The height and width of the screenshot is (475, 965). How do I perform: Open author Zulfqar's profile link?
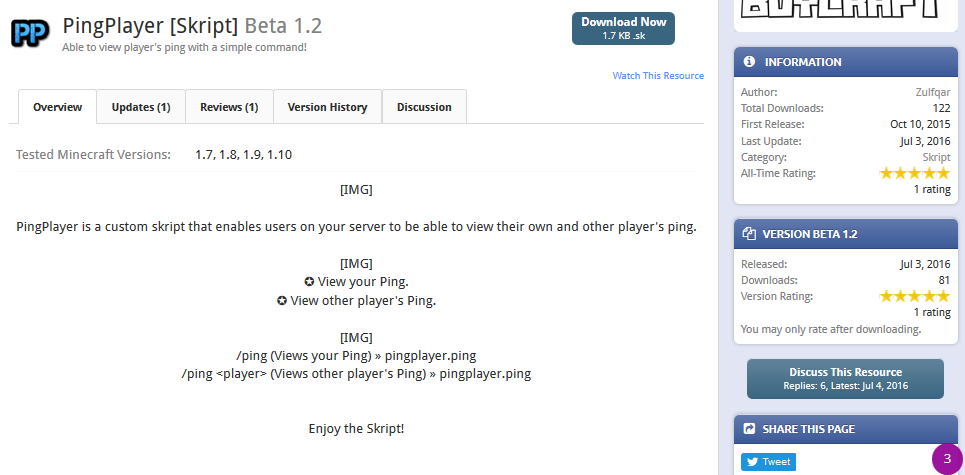(x=933, y=92)
